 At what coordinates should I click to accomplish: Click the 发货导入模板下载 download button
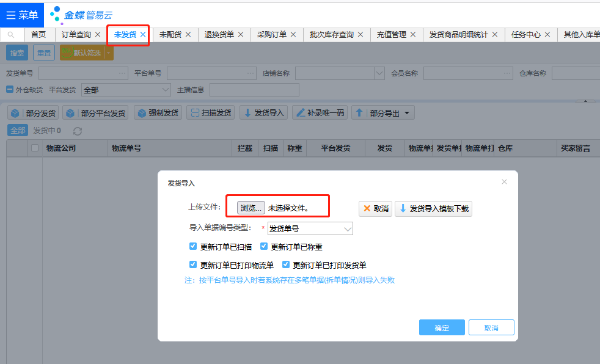433,209
